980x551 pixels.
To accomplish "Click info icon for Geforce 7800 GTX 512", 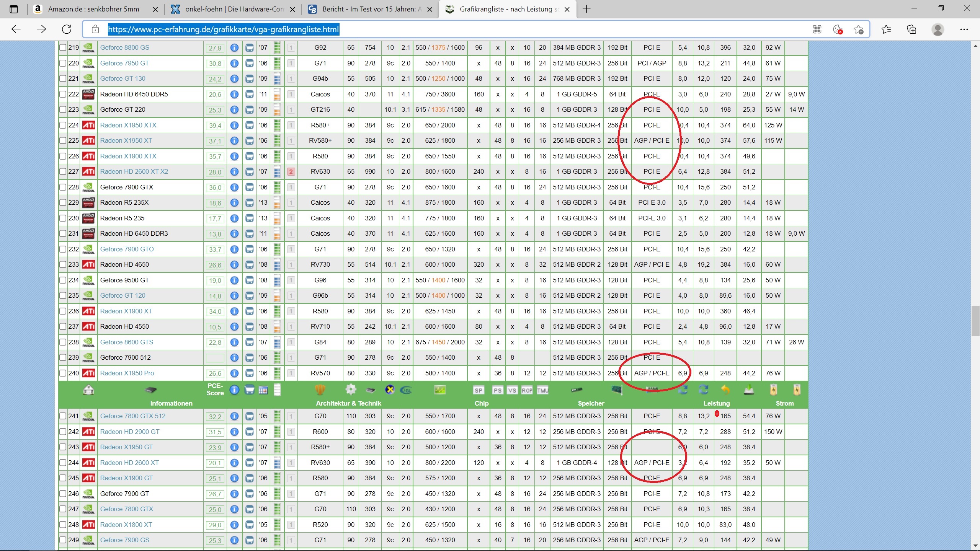I will click(234, 416).
